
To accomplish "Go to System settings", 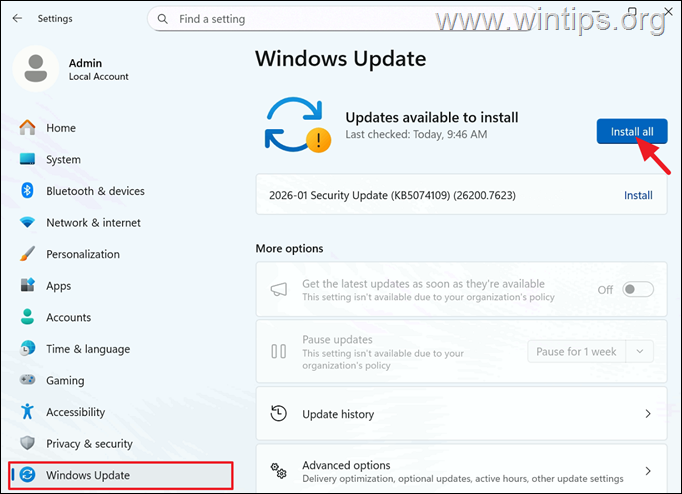I will point(120,160).
